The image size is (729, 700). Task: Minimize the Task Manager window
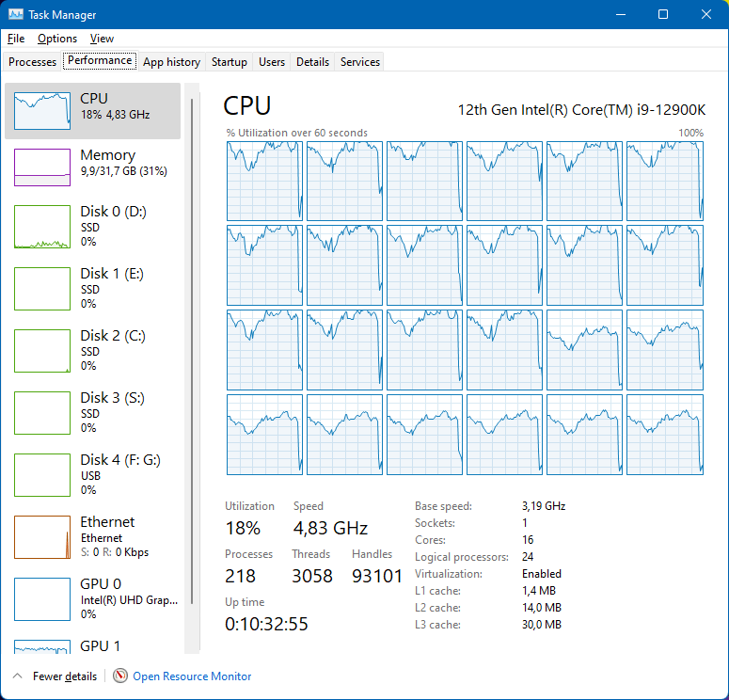[621, 14]
